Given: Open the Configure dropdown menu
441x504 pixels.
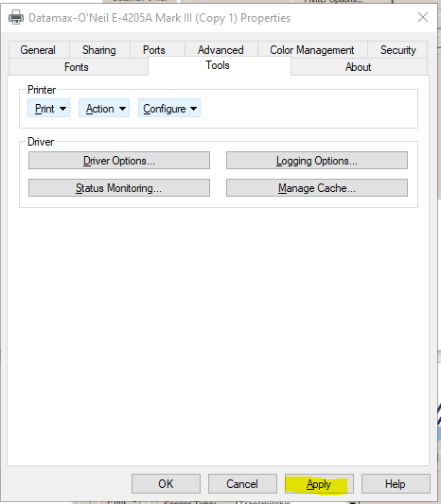Looking at the screenshot, I should tap(169, 109).
